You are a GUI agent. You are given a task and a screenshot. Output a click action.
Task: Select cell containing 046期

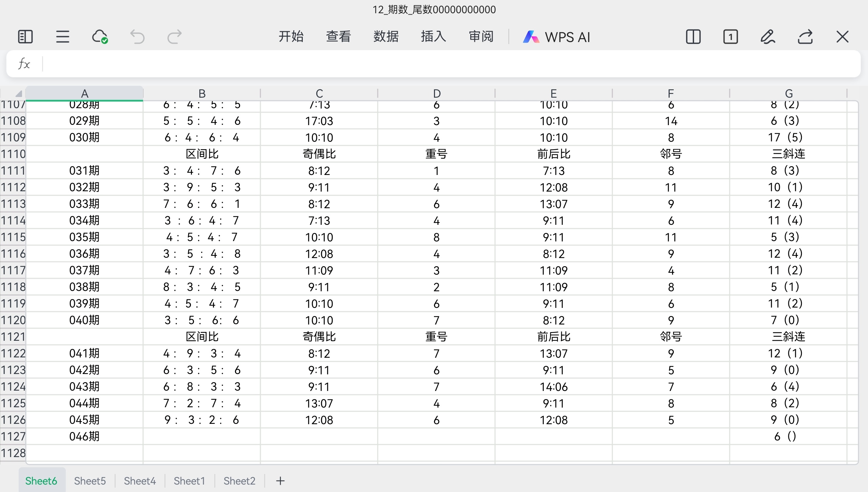point(84,436)
